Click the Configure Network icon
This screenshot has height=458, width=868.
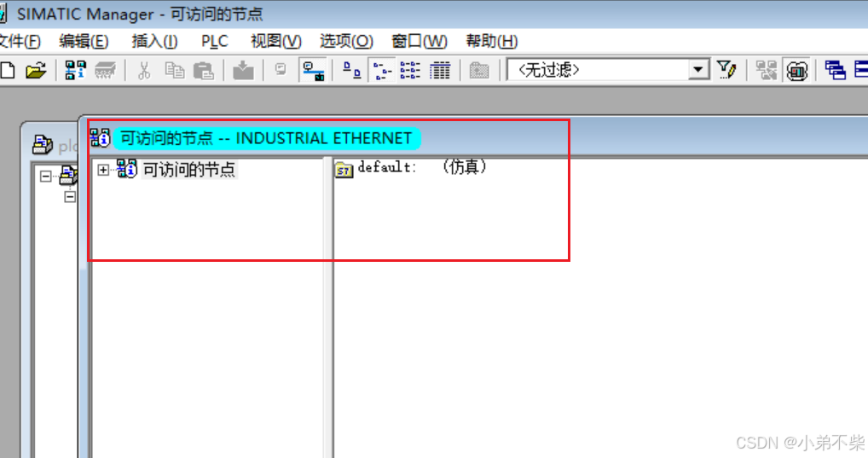coord(767,70)
